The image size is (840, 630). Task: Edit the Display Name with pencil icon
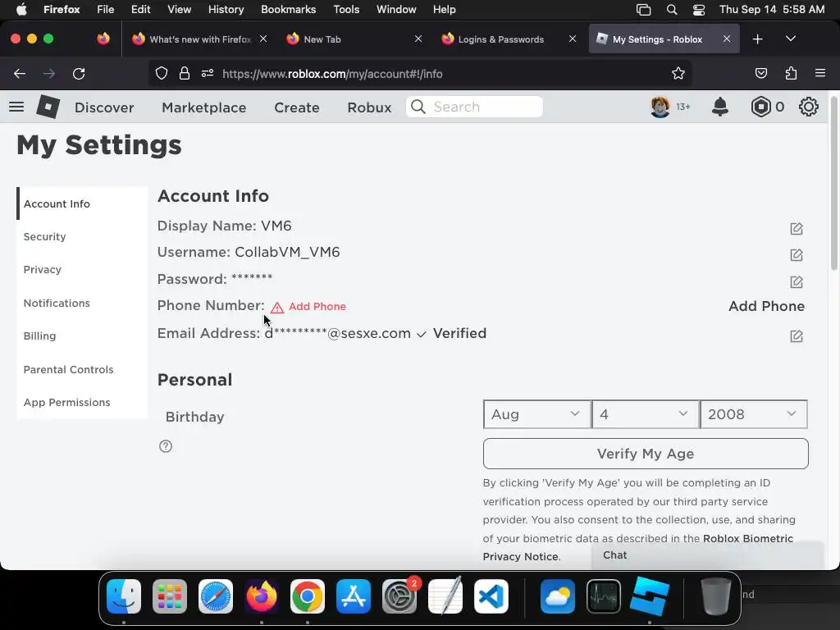tap(797, 229)
